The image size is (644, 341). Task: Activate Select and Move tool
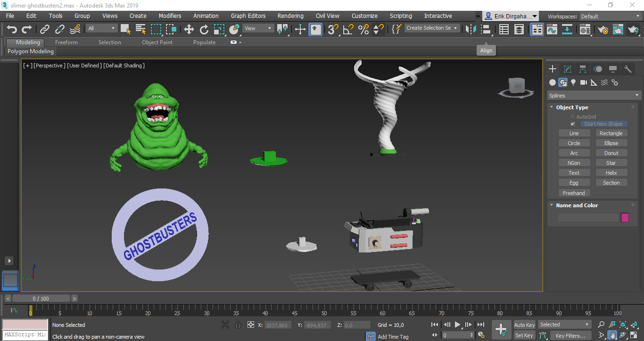click(189, 29)
